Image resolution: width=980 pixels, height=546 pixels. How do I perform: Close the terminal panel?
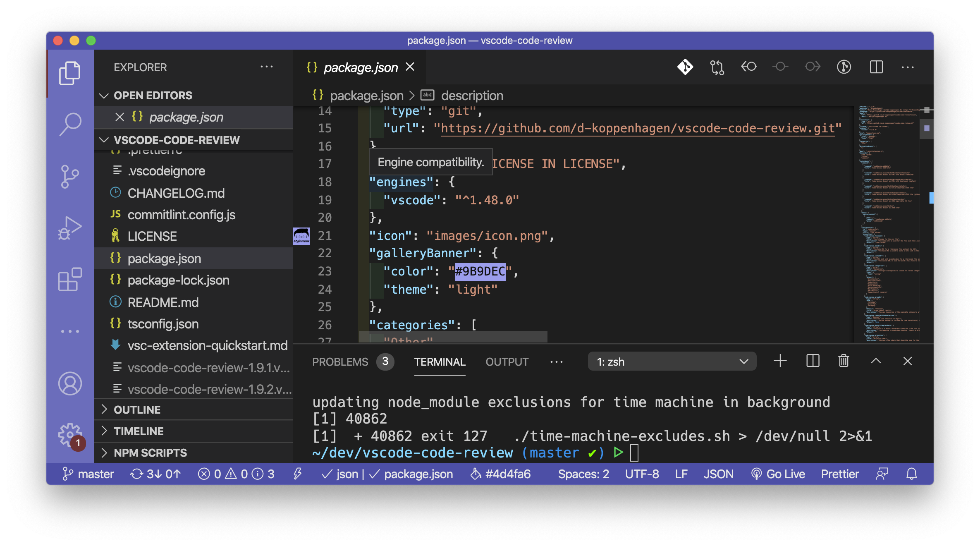908,361
